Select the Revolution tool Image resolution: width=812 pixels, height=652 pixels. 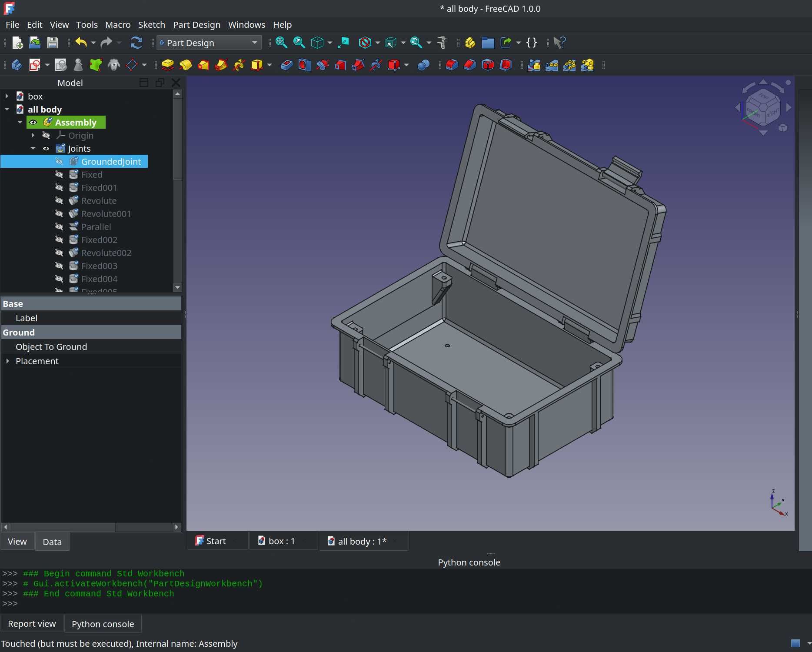(186, 65)
